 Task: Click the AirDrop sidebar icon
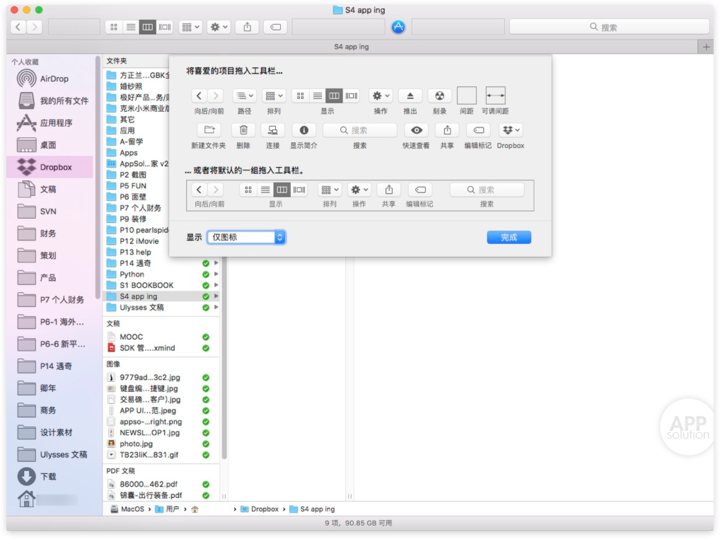coord(27,79)
